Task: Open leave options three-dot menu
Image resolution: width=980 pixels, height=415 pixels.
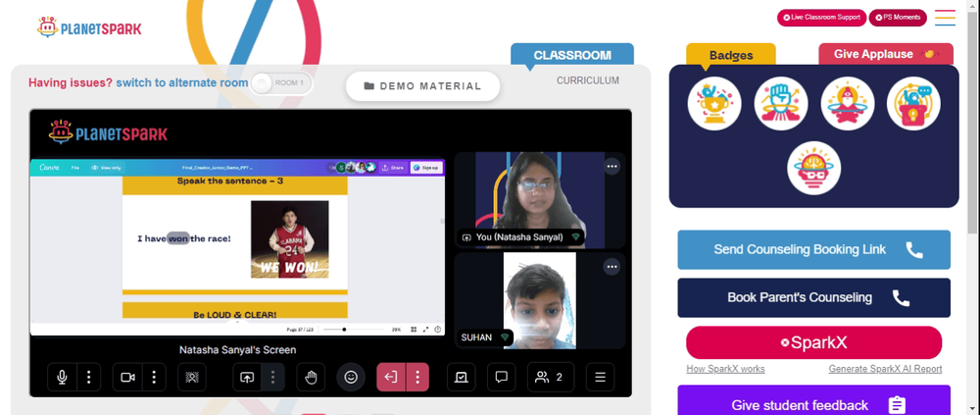Action: point(416,377)
